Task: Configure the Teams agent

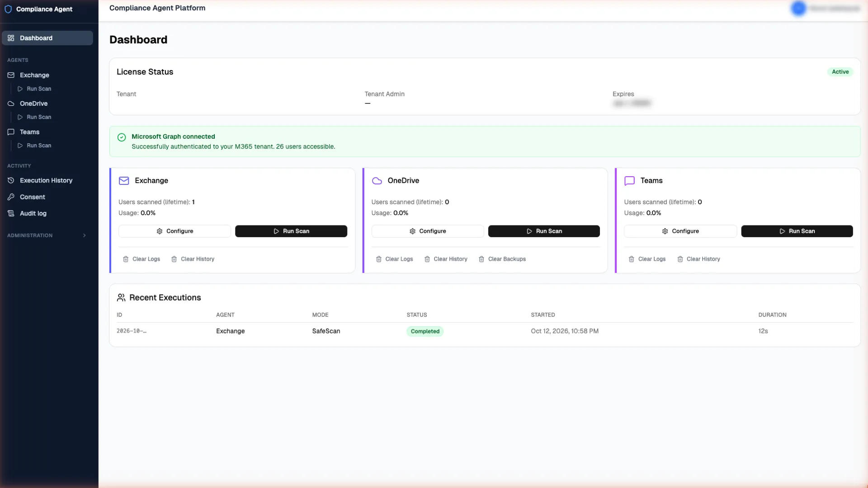Action: (680, 231)
